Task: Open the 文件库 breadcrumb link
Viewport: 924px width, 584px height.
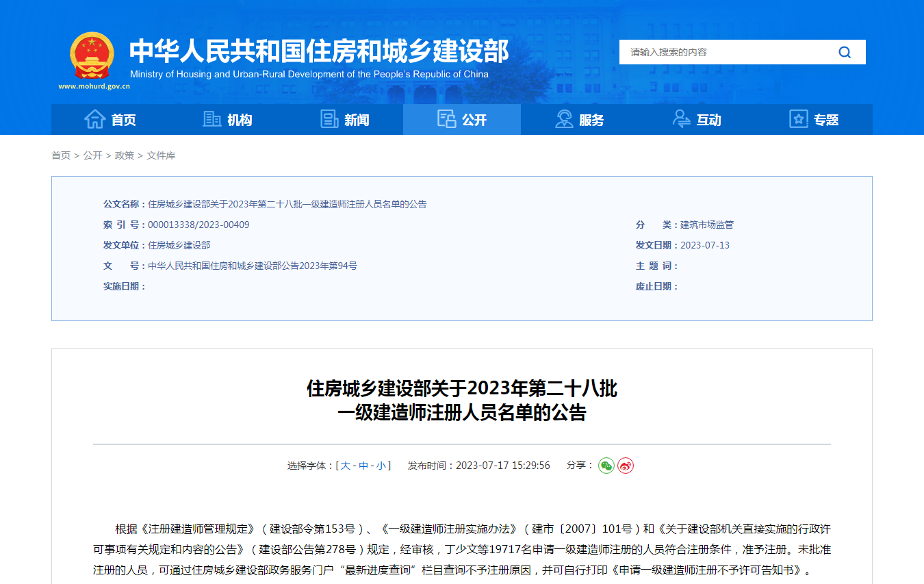Action: tap(162, 155)
